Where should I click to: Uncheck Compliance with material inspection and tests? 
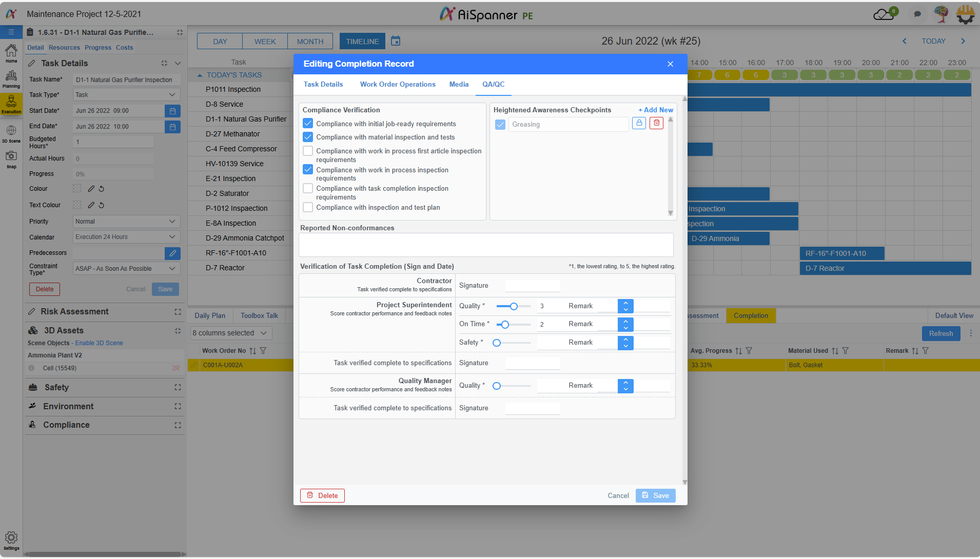tap(308, 137)
